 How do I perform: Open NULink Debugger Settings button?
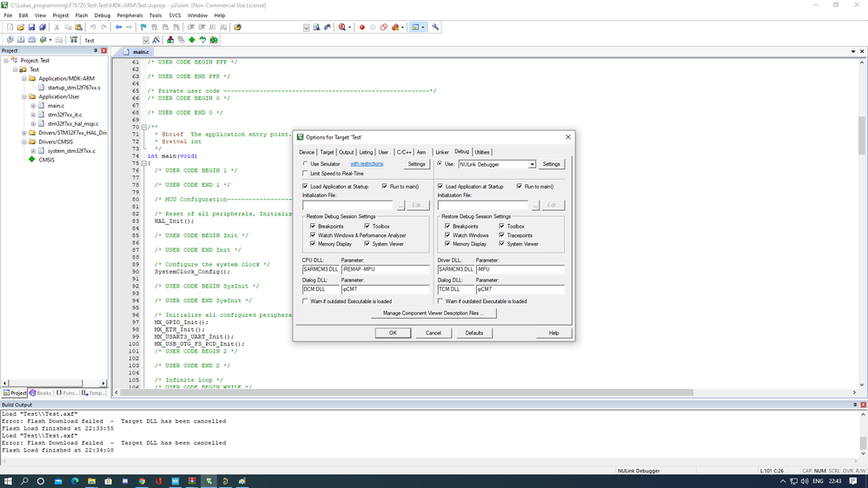[x=552, y=164]
